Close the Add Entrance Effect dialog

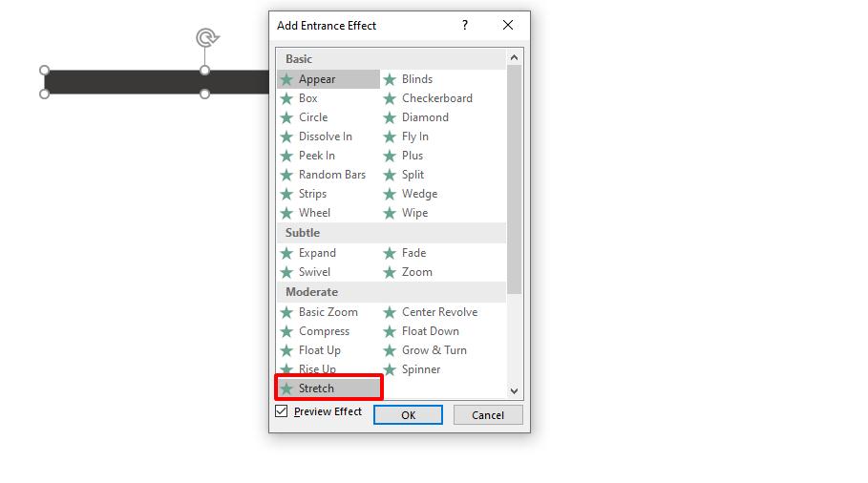(508, 26)
